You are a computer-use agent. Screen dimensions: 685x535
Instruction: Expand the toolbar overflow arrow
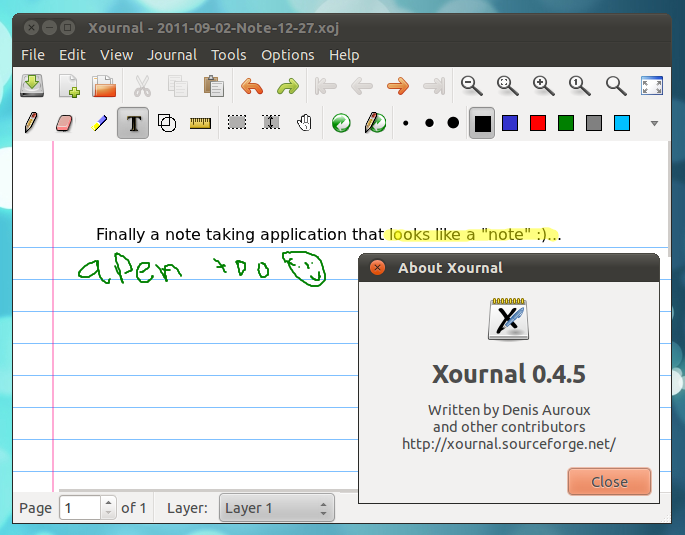(654, 124)
